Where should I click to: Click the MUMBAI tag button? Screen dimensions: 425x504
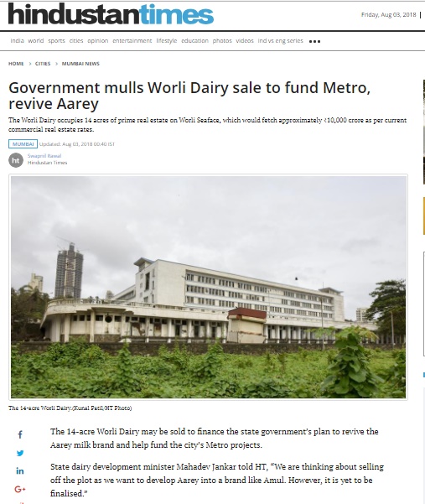click(23, 144)
